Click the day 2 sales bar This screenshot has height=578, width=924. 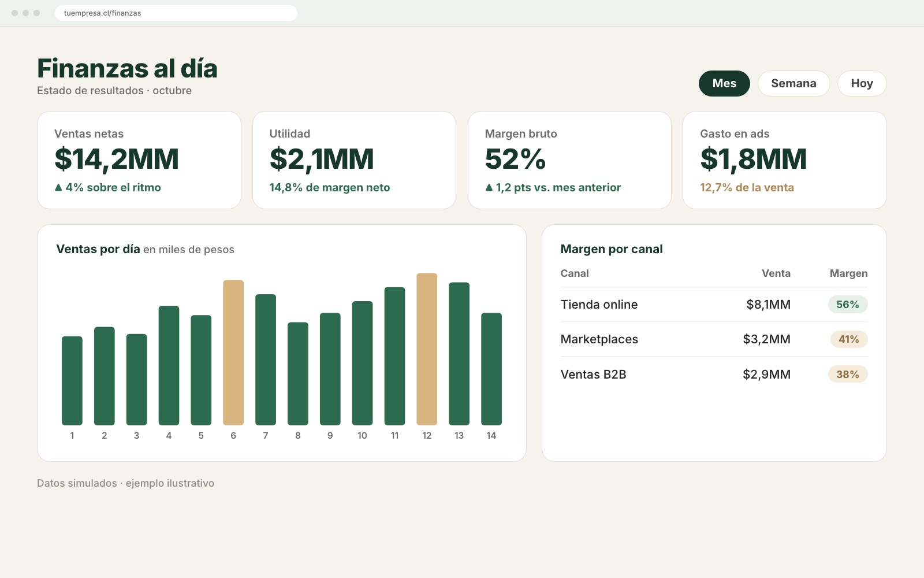click(x=105, y=376)
